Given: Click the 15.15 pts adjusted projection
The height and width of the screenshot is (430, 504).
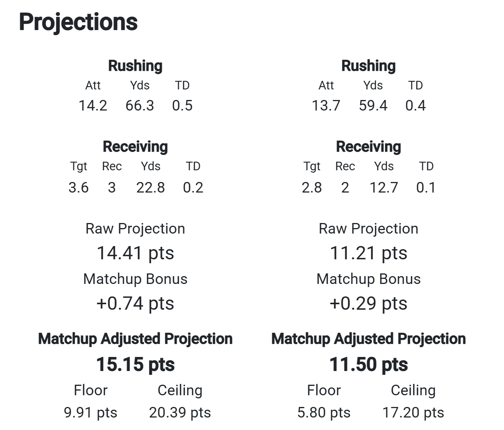Looking at the screenshot, I should (135, 364).
